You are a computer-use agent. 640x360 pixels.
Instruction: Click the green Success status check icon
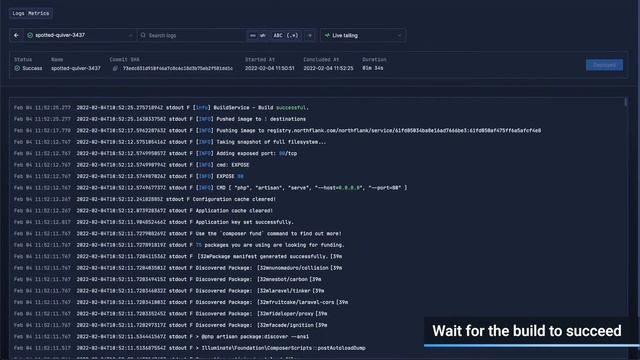[x=17, y=68]
